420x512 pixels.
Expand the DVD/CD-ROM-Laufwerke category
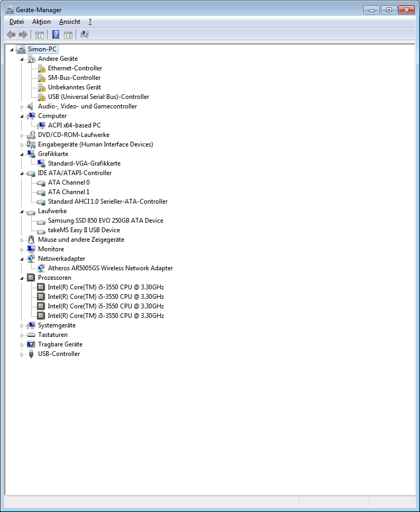(22, 135)
